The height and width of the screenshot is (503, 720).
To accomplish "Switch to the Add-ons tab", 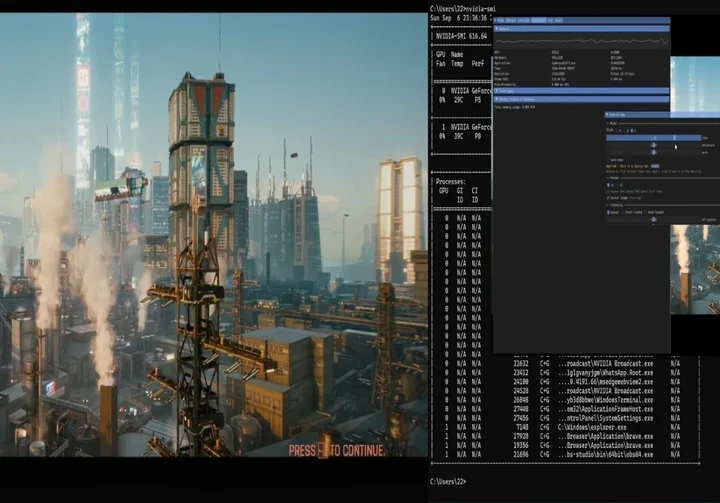I will (x=511, y=20).
